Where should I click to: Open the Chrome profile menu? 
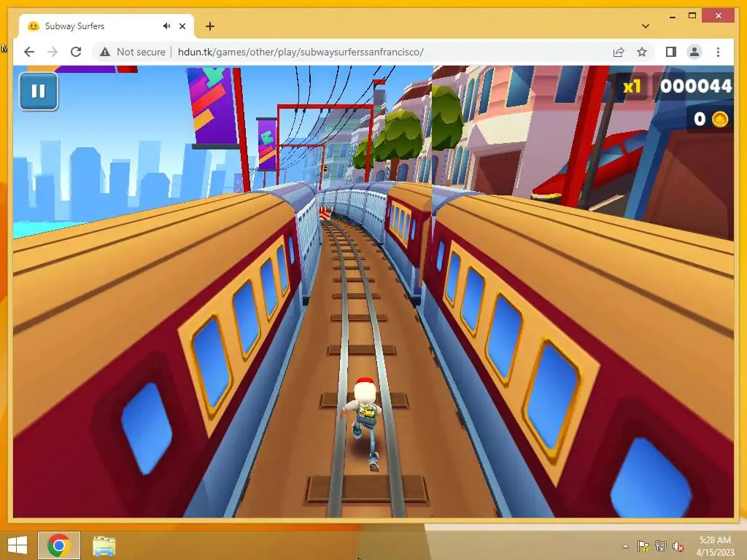coord(694,52)
